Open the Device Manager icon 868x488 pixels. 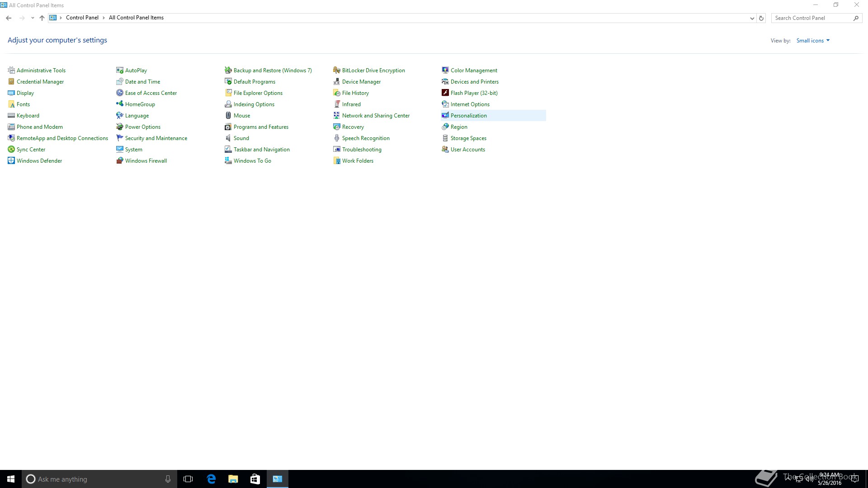click(x=337, y=81)
